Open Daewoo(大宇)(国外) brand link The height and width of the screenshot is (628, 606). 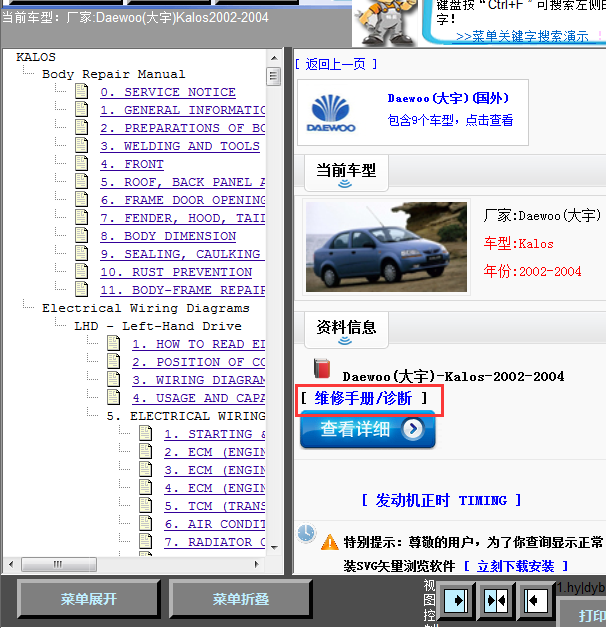point(448,99)
